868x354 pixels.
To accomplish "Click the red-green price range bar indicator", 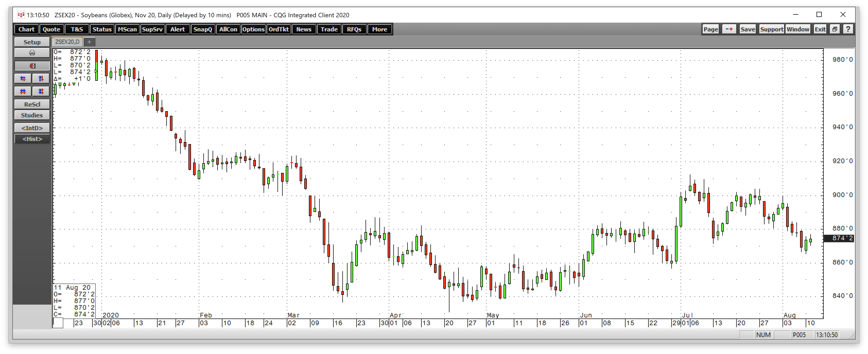I will tap(96, 65).
